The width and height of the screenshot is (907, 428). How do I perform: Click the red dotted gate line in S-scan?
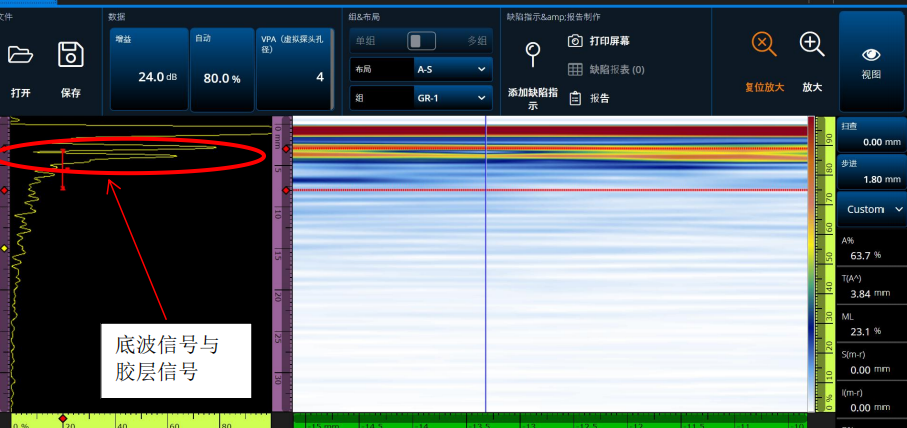pyautogui.click(x=550, y=190)
